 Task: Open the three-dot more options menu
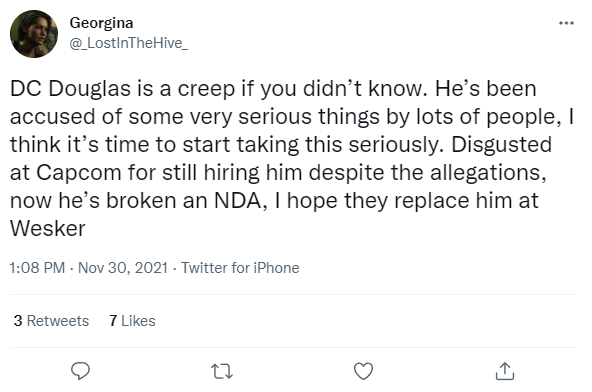coord(566,23)
